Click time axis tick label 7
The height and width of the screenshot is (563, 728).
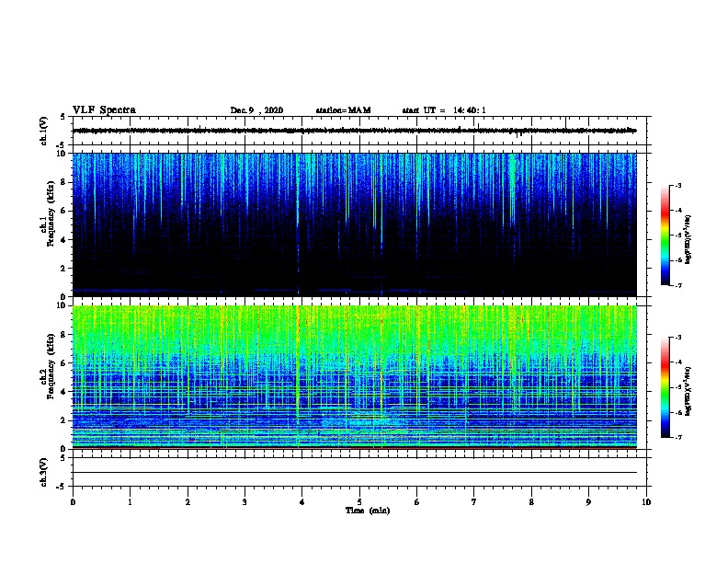474,502
